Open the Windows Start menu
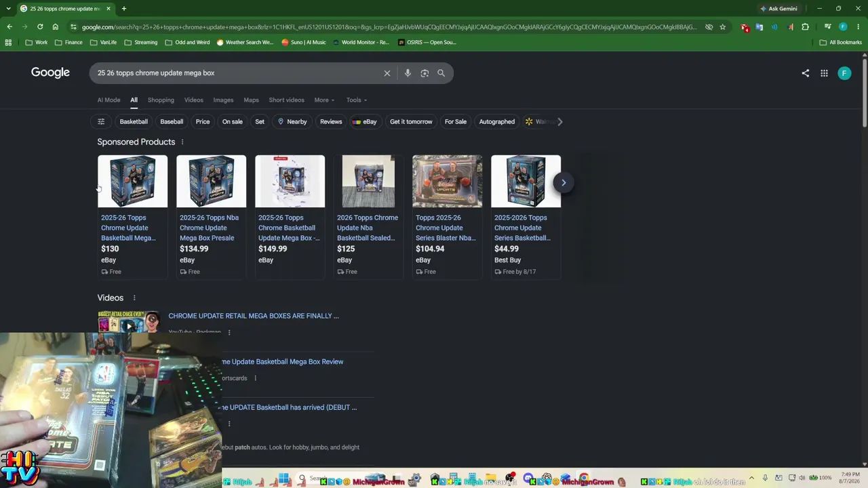 [283, 479]
